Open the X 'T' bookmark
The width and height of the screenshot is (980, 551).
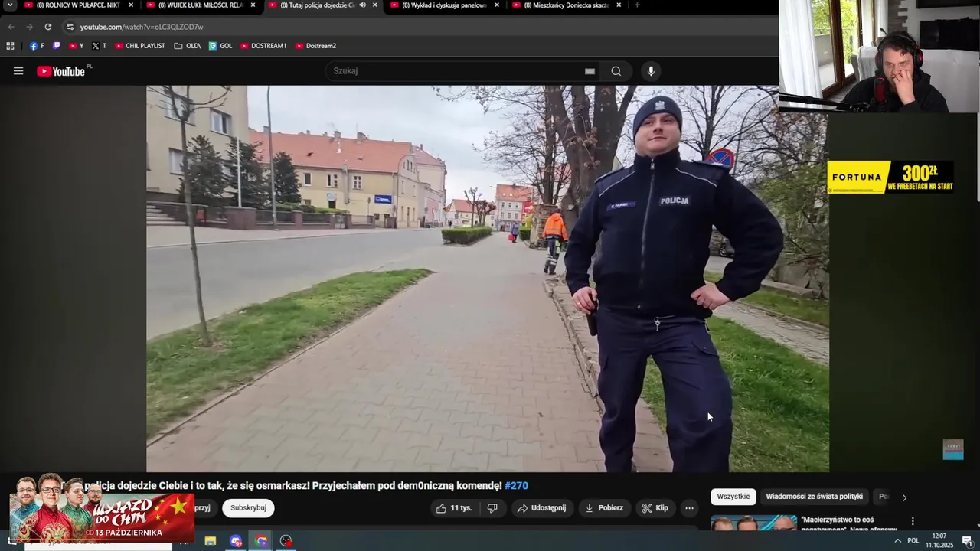pyautogui.click(x=99, y=46)
